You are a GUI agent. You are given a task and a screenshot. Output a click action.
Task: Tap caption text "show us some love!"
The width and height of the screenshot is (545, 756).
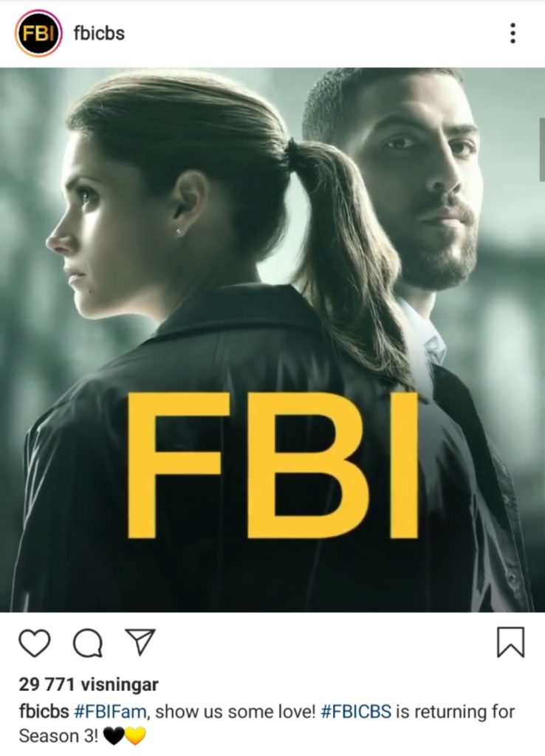236,712
